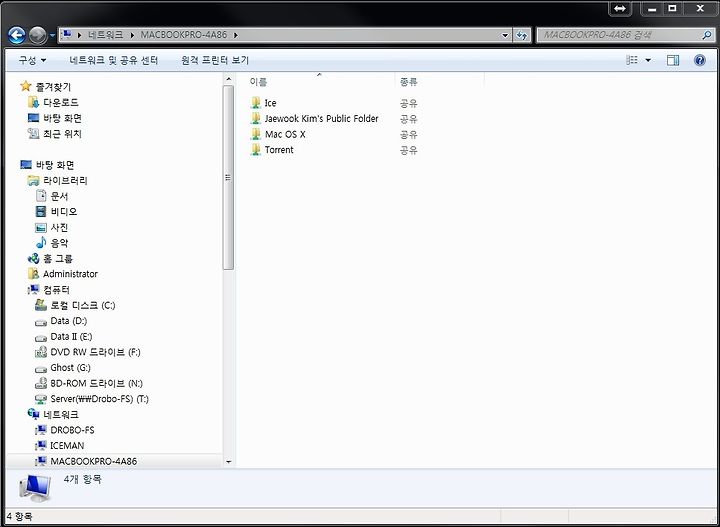Image resolution: width=720 pixels, height=527 pixels.
Task: Select the 바탕 화면 root tree node
Action: click(x=55, y=165)
